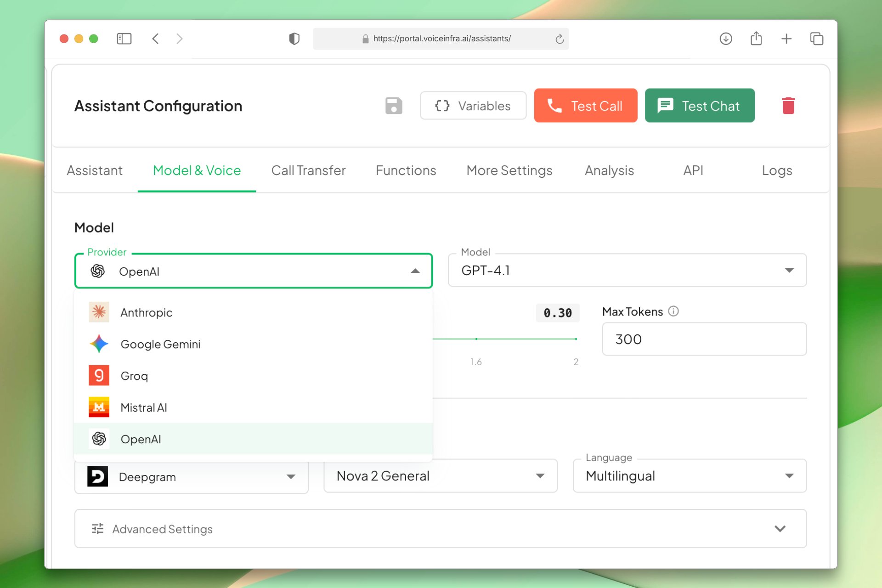Switch to the API tab
The width and height of the screenshot is (882, 588).
point(693,170)
